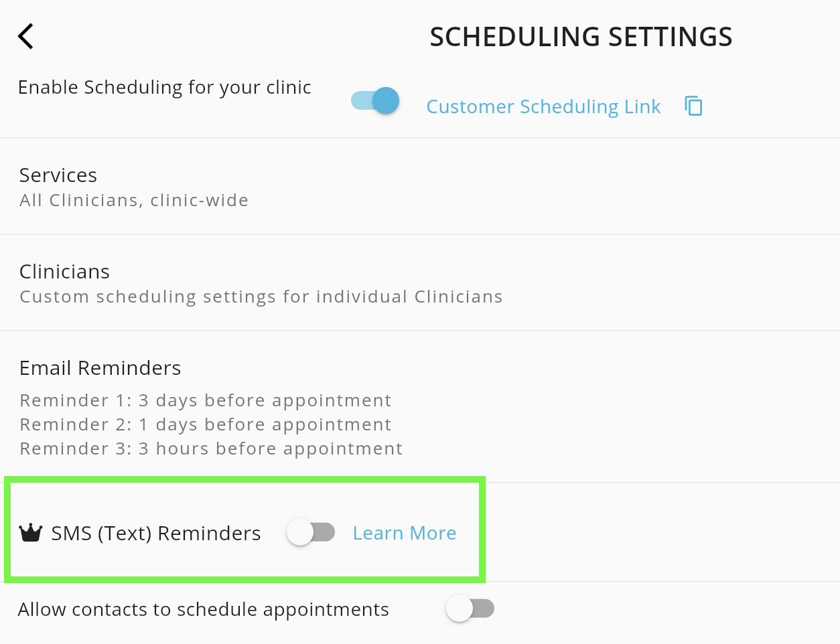The image size is (840, 644).
Task: Click the "All Clinicians, clinic-wide" subtitle
Action: (x=134, y=200)
